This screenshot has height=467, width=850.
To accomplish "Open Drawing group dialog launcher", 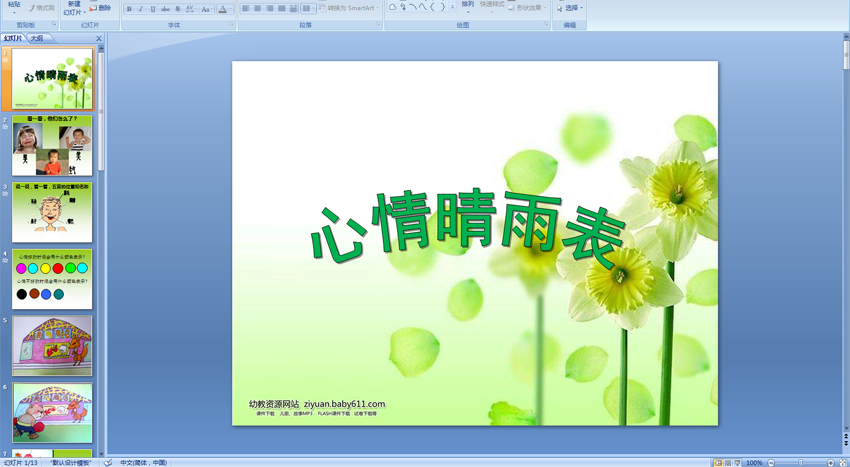I will [x=546, y=25].
